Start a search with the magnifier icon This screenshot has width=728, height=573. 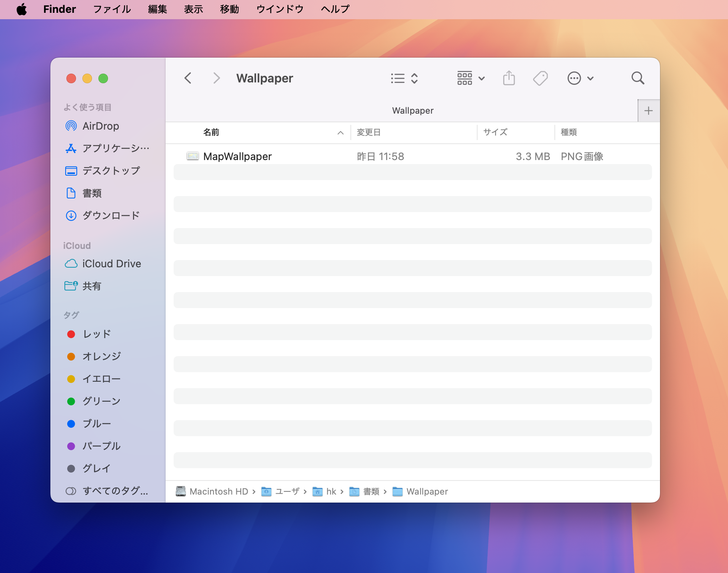click(x=638, y=78)
